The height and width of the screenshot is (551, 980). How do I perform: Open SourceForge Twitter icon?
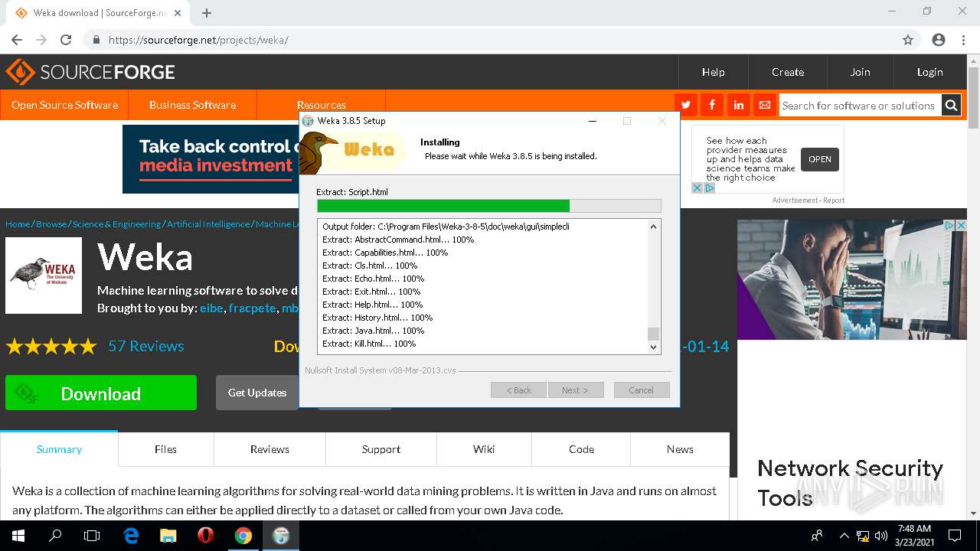[x=686, y=105]
